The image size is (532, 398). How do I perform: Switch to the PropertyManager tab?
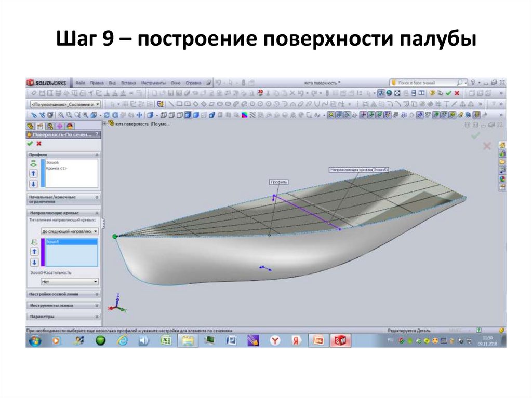pos(41,126)
